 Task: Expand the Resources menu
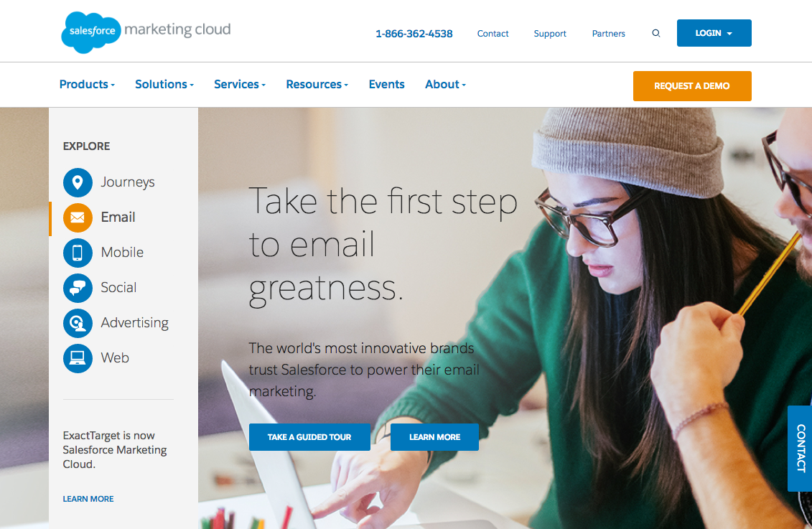[x=317, y=85]
